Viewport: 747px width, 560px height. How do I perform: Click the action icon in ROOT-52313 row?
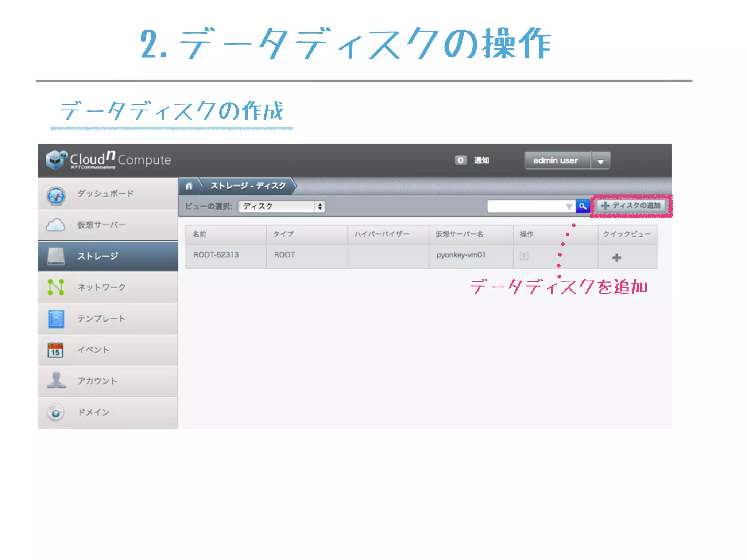click(x=524, y=256)
